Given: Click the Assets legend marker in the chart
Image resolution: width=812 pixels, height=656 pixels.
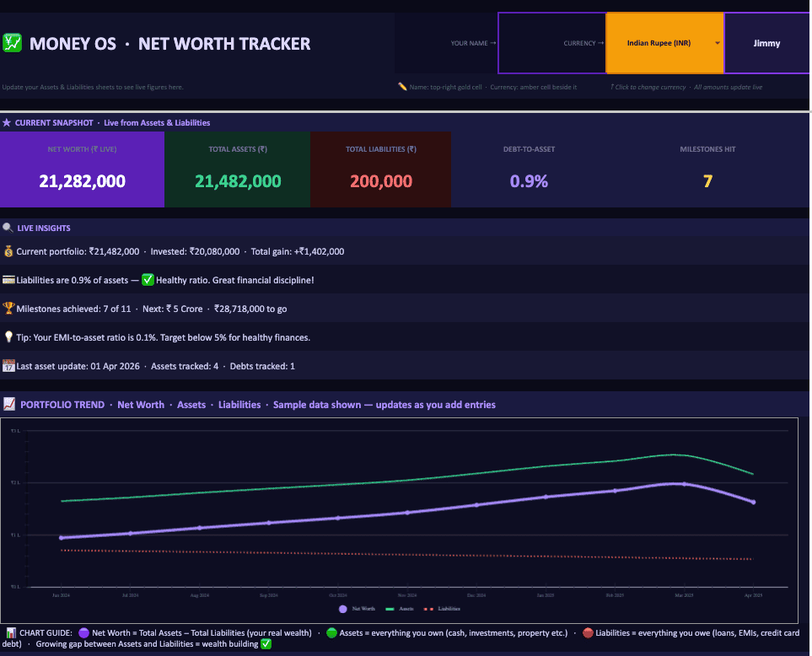Looking at the screenshot, I should 390,609.
